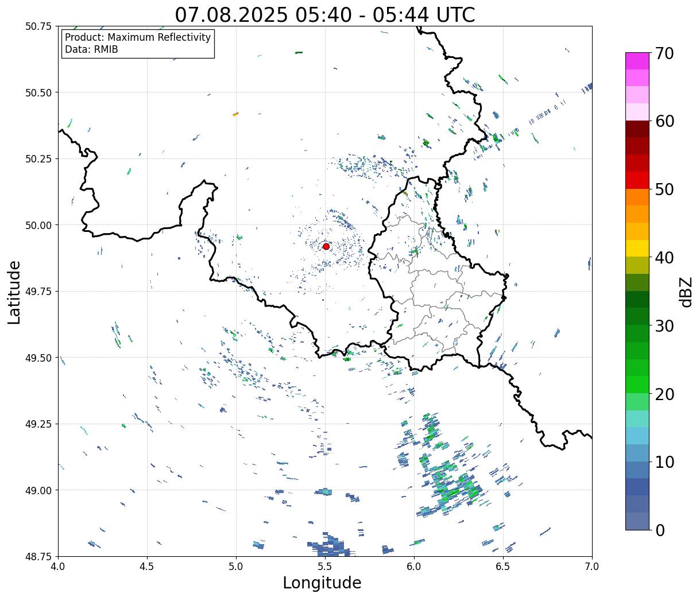700x597 pixels.
Task: Click the longitude tick label 6.5
Action: [503, 566]
